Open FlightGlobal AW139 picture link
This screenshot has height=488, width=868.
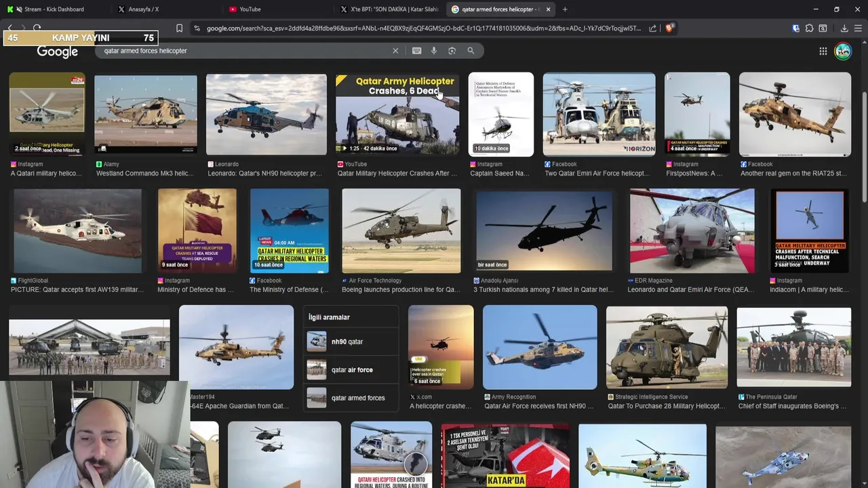[77, 290]
